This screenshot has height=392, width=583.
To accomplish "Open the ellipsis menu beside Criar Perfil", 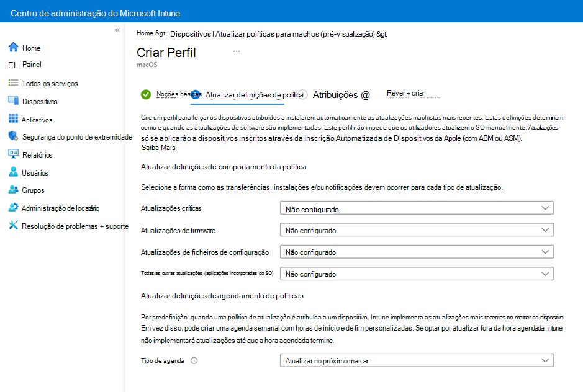I will click(x=237, y=51).
